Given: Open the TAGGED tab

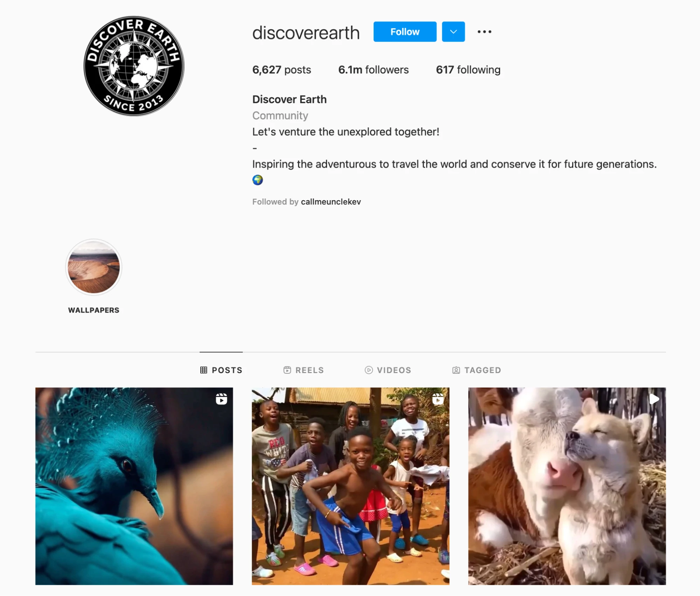Looking at the screenshot, I should [477, 370].
